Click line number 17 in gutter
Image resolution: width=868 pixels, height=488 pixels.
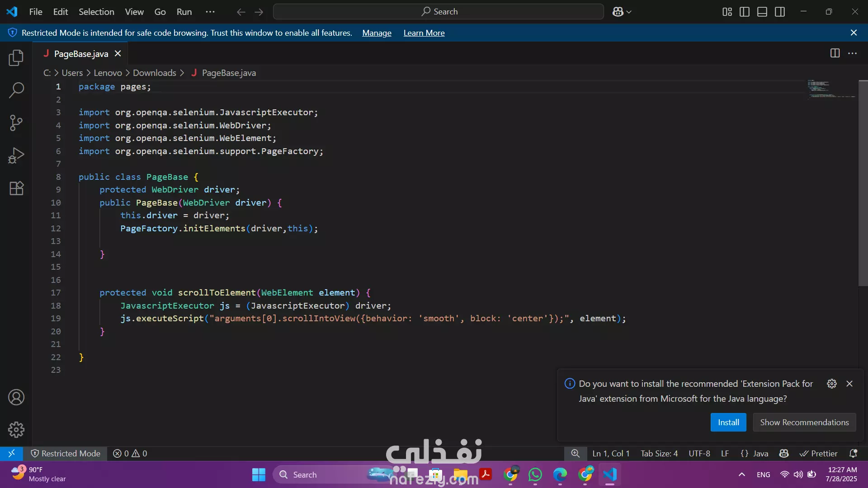point(56,292)
